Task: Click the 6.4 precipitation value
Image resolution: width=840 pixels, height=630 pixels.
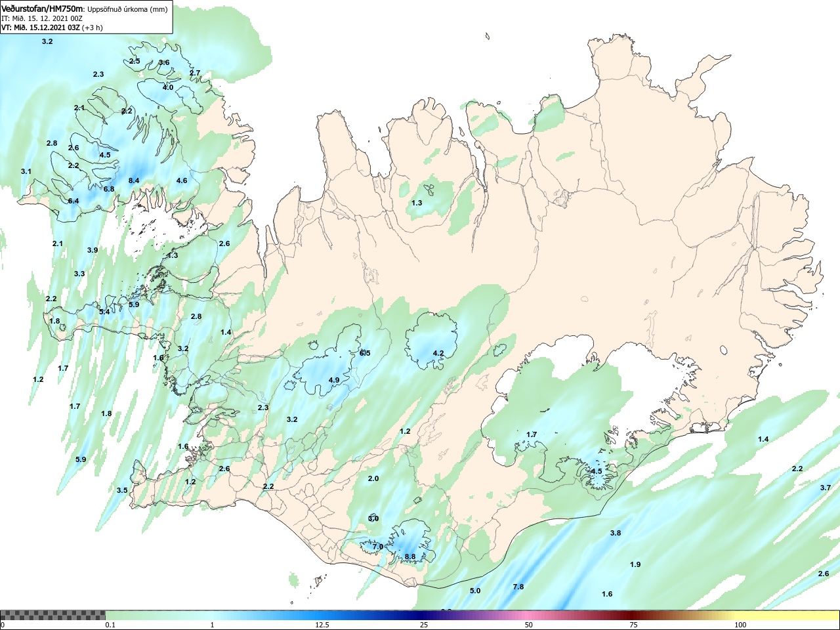Action: tap(73, 201)
